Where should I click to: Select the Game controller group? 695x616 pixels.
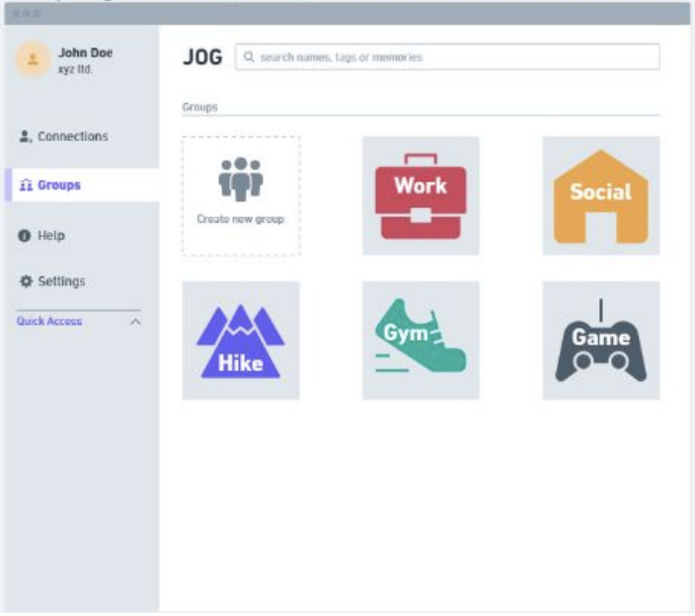[600, 341]
